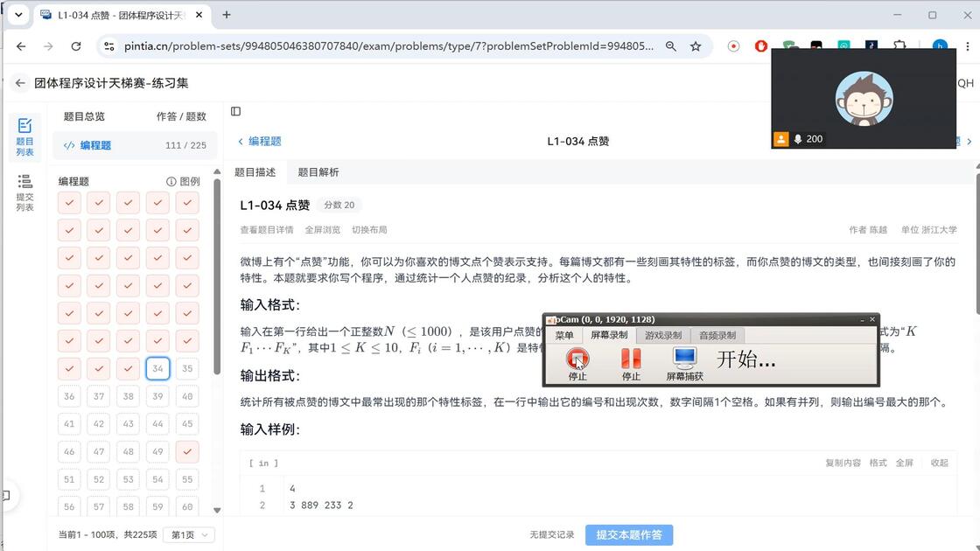Click 切换布局 link
Screen dimensions: 980x551
(369, 230)
